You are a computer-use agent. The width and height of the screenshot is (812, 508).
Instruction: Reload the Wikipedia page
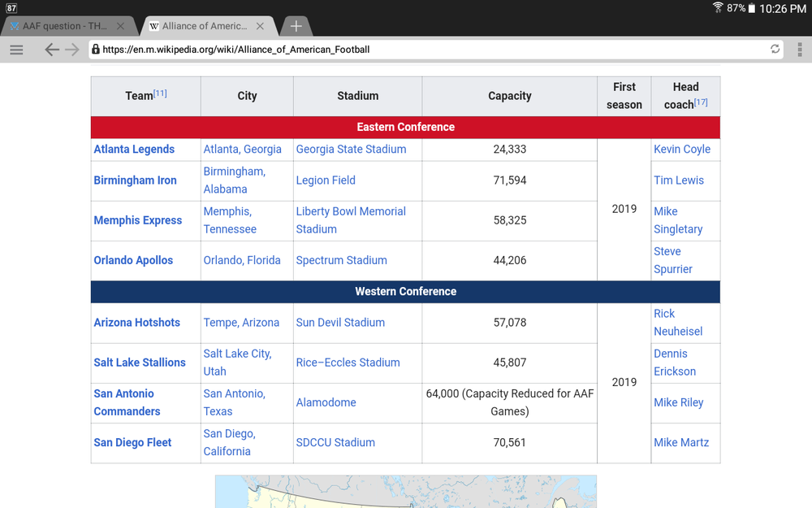point(775,50)
